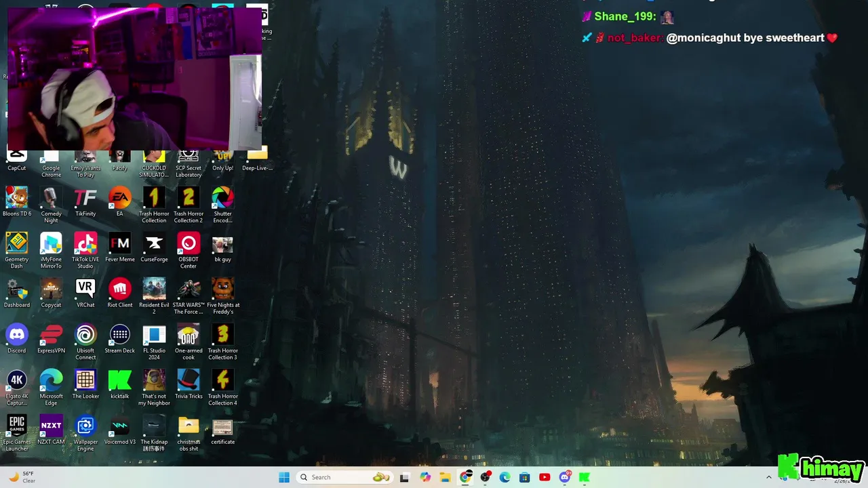Select the bk guy image file
The image size is (868, 488).
tap(222, 247)
